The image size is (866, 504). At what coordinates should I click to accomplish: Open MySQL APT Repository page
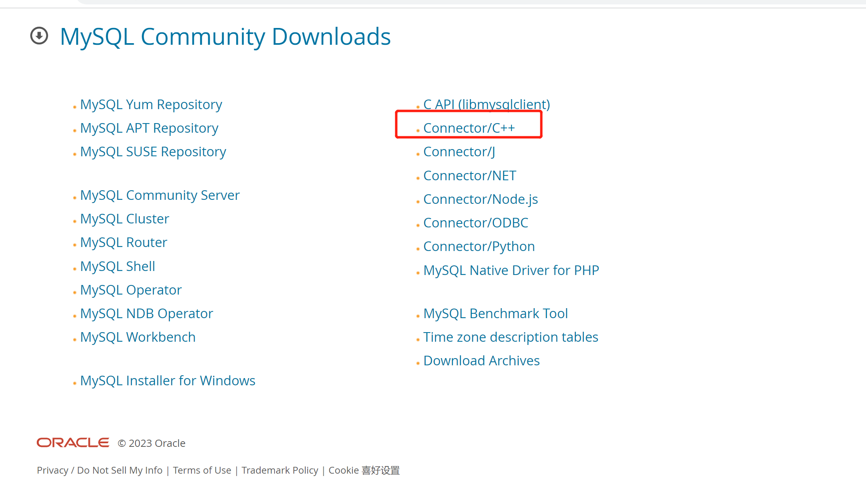pos(149,127)
